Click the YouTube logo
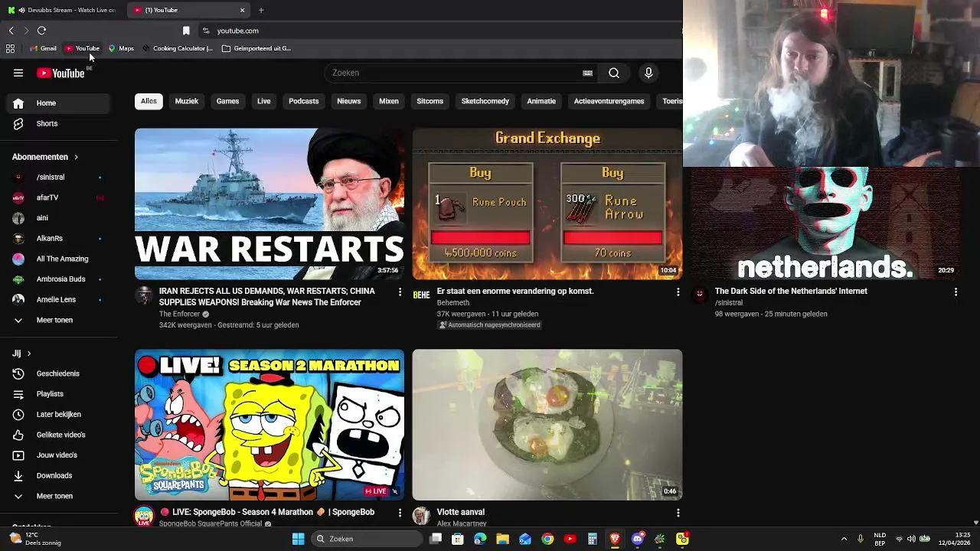This screenshot has height=551, width=980. [x=60, y=73]
